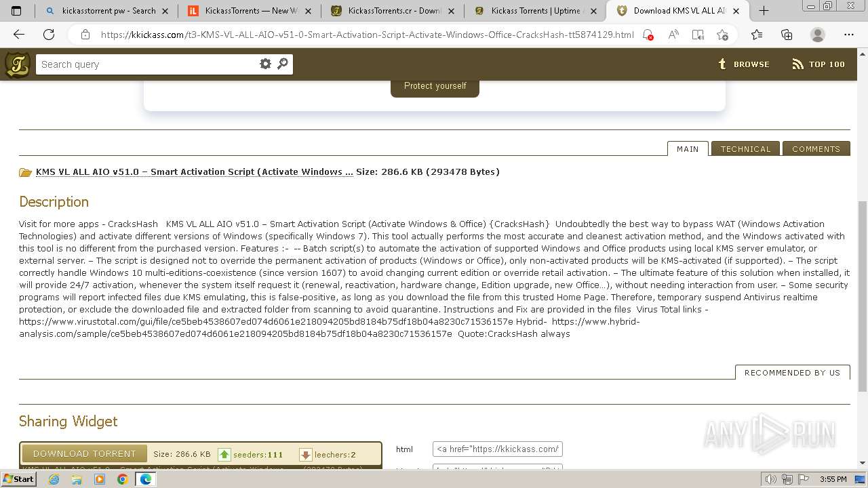This screenshot has width=868, height=488.
Task: Add this page to favorites
Action: (x=722, y=35)
